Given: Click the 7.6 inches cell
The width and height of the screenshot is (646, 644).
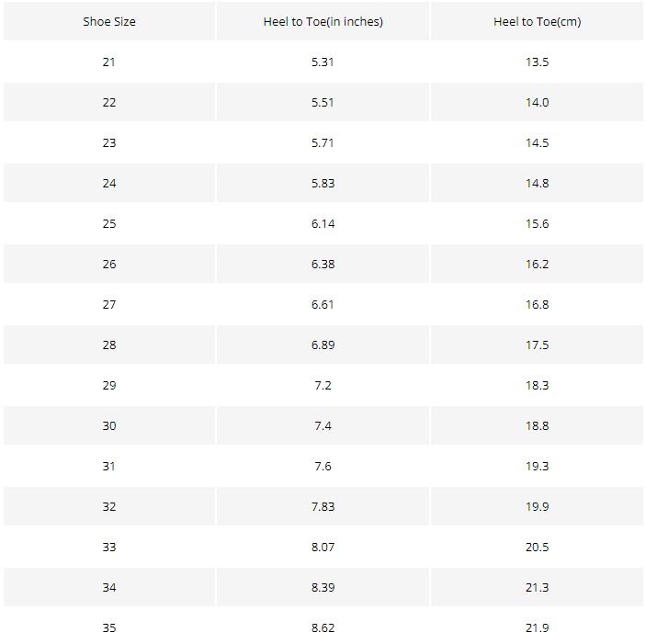Looking at the screenshot, I should (323, 466).
